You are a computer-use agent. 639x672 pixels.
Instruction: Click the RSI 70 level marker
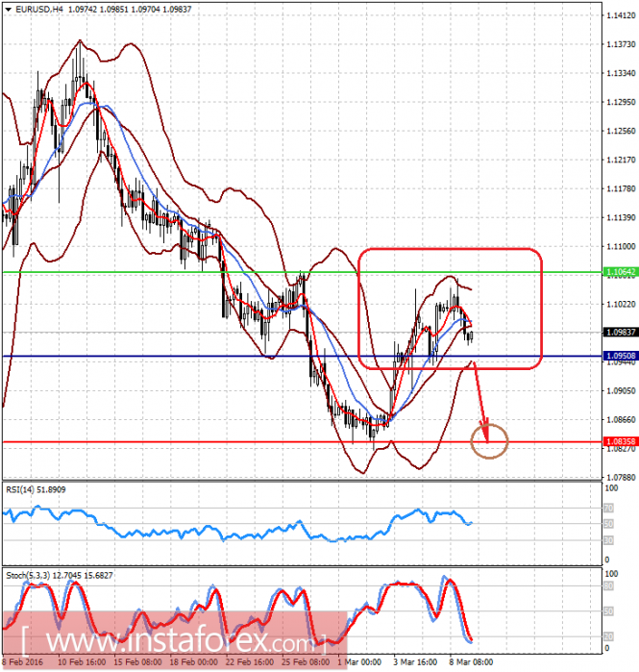click(608, 509)
